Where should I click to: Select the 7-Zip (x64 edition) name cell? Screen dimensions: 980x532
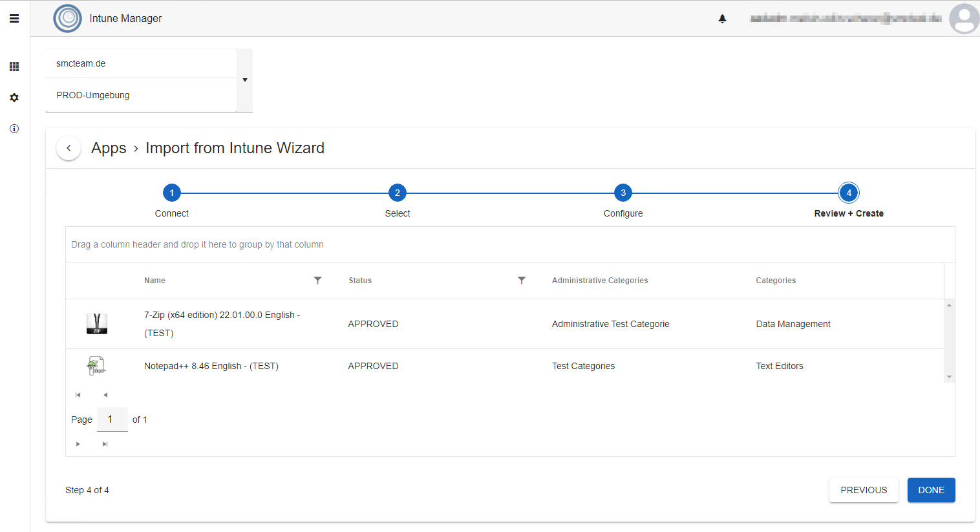coord(222,324)
